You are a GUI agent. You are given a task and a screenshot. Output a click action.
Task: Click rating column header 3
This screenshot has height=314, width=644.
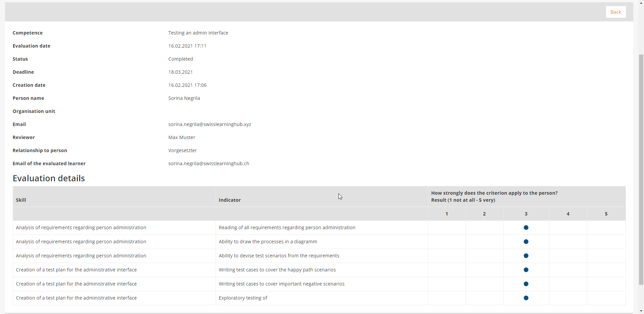[526, 214]
